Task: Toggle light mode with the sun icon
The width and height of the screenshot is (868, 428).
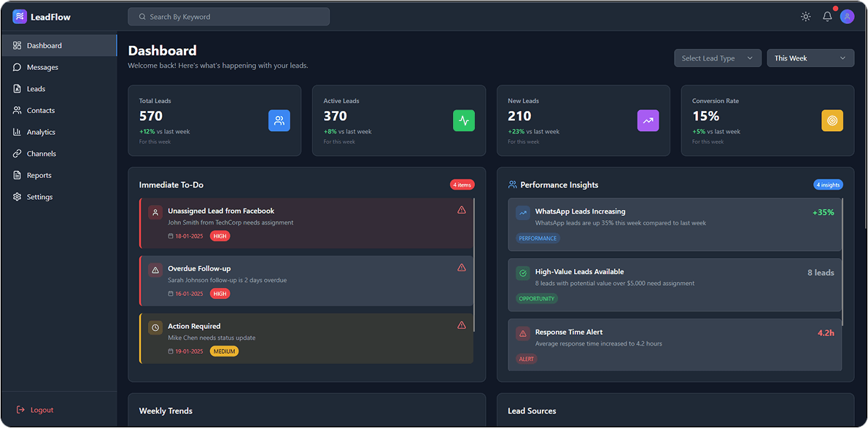Action: [x=805, y=16]
